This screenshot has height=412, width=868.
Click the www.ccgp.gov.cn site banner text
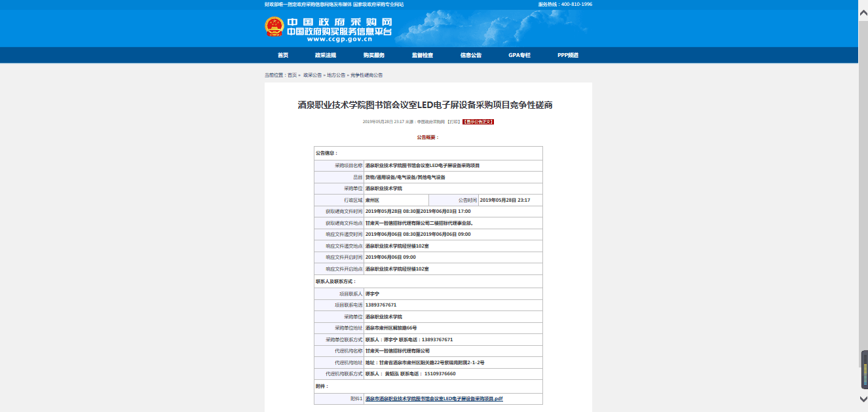339,39
